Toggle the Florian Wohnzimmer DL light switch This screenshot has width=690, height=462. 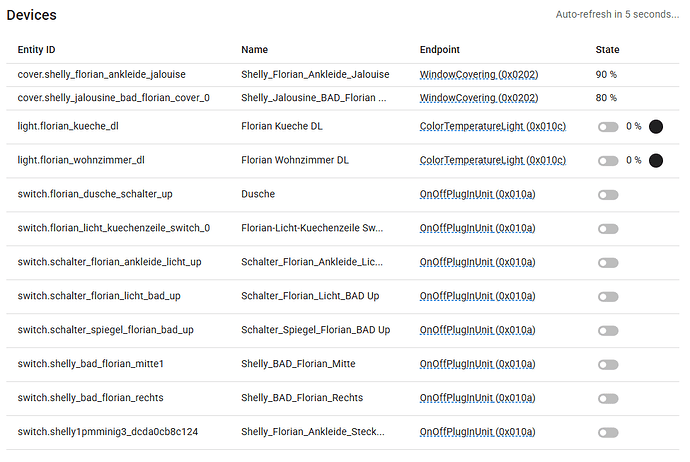pyautogui.click(x=608, y=161)
